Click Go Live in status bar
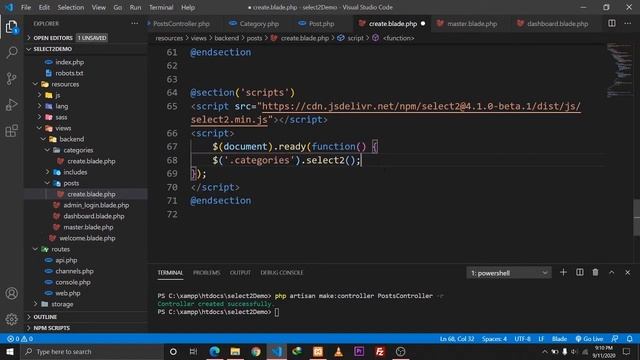 click(589, 339)
